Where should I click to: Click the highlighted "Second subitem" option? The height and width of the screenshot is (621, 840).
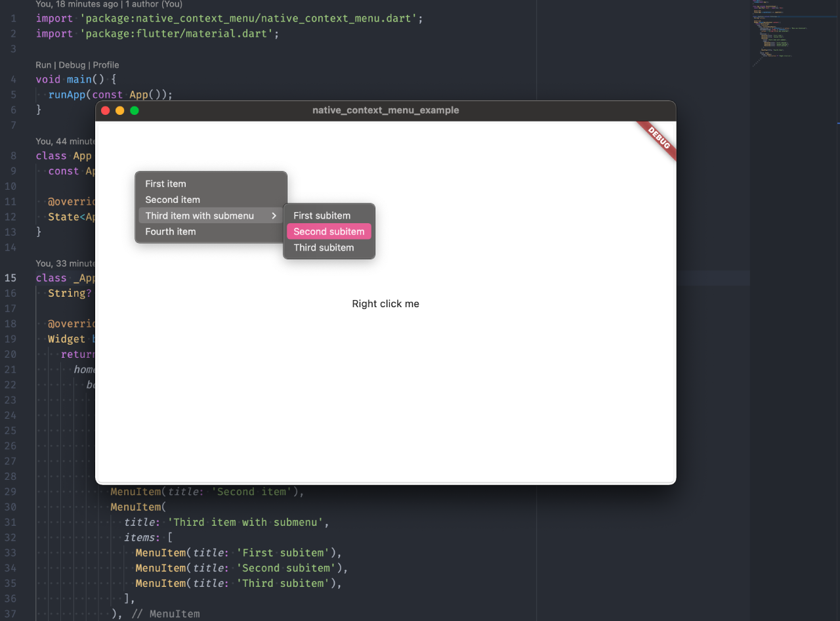[x=329, y=232]
